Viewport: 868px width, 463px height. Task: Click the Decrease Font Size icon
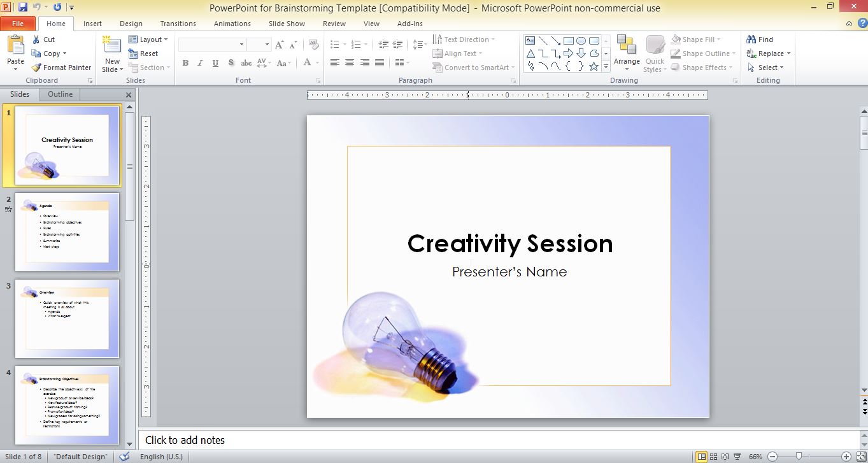pos(294,45)
